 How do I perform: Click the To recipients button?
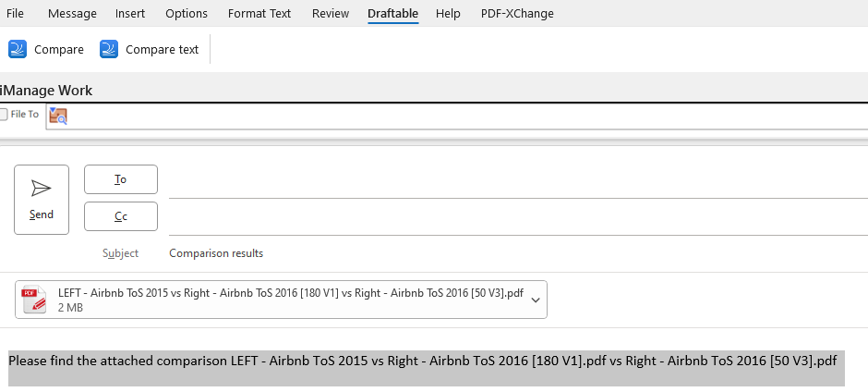click(121, 179)
